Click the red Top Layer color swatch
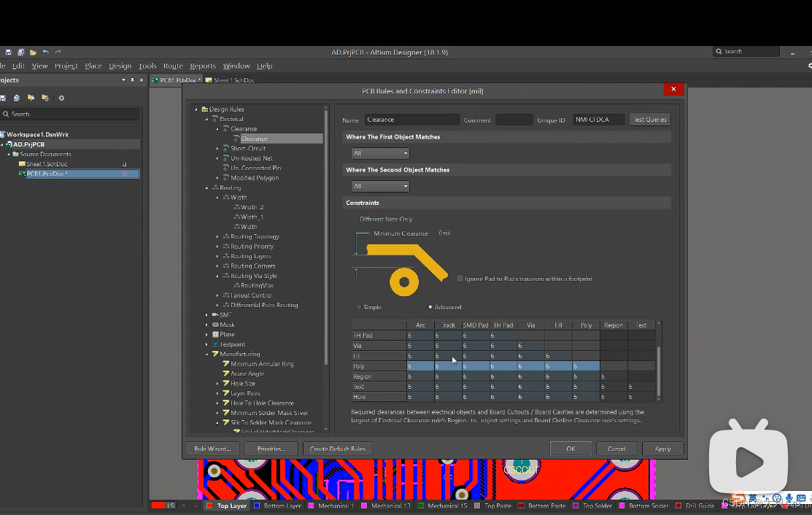The image size is (812, 515). (209, 506)
